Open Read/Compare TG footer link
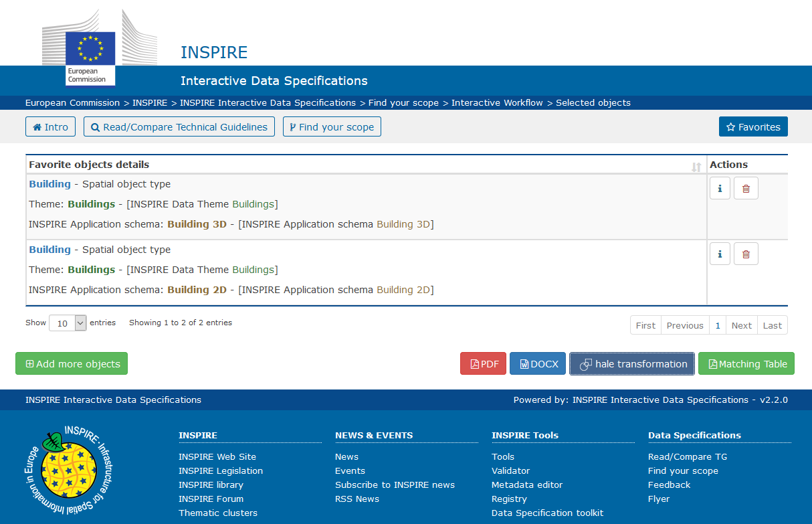 pos(688,456)
